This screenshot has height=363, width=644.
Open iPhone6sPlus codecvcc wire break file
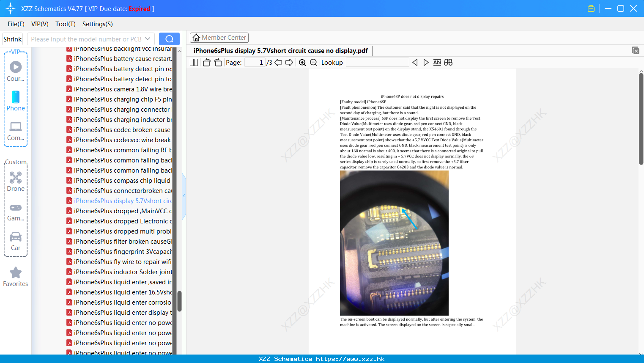click(x=119, y=140)
